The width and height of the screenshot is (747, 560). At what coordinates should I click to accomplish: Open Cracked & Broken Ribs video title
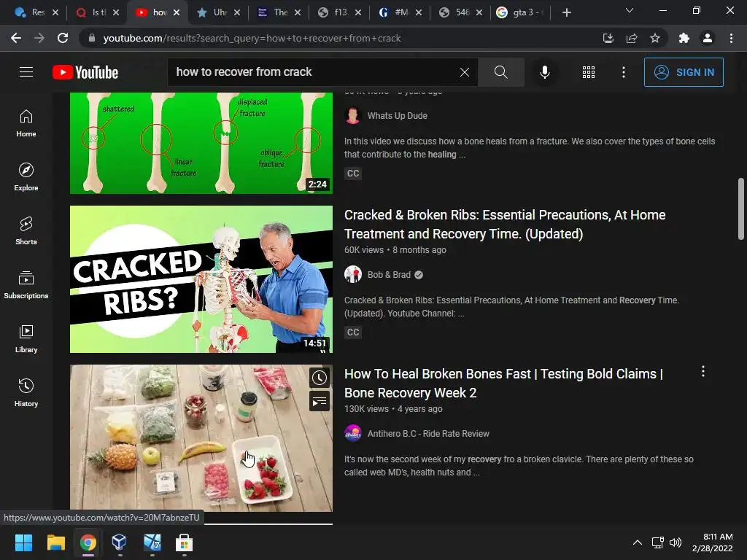[505, 225]
